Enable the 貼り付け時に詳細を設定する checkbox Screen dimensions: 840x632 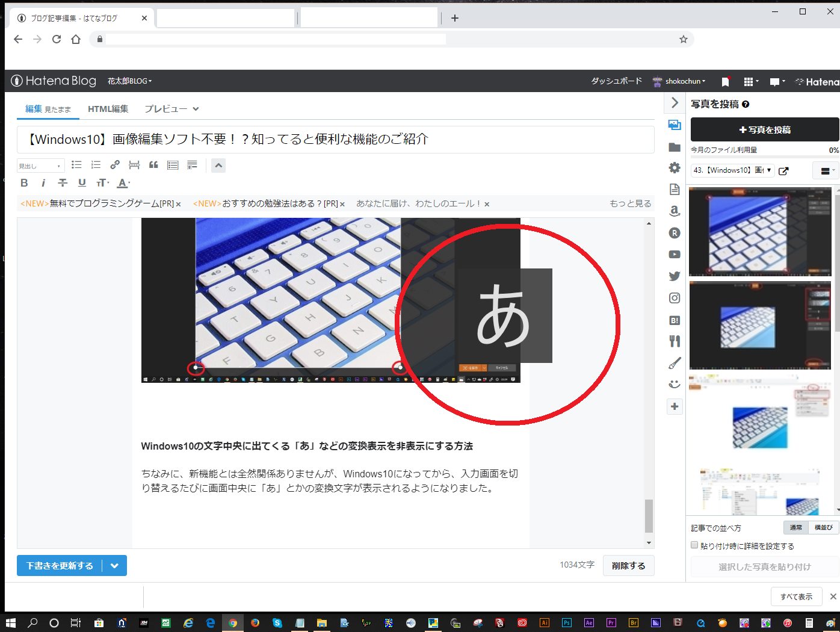[694, 545]
